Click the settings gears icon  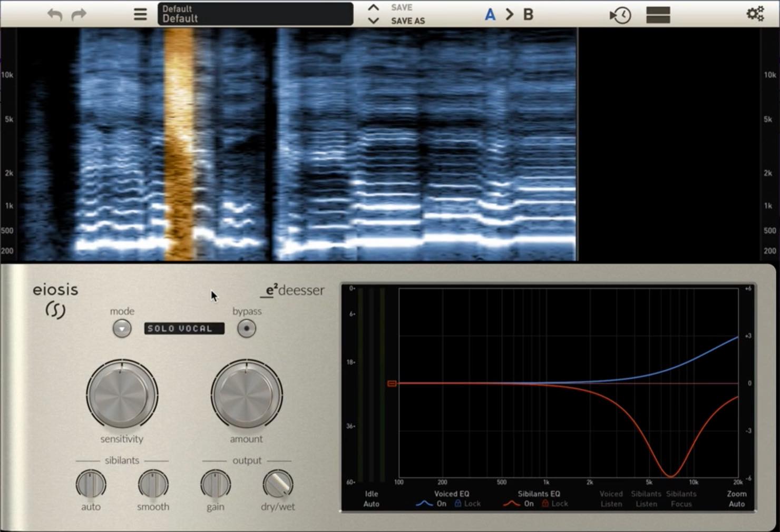(755, 14)
